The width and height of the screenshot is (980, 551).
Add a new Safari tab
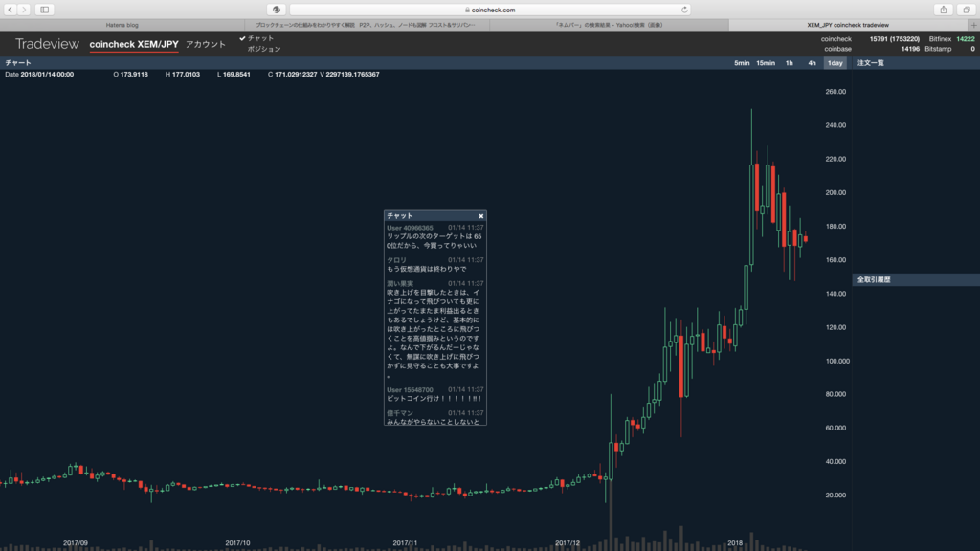click(x=973, y=25)
